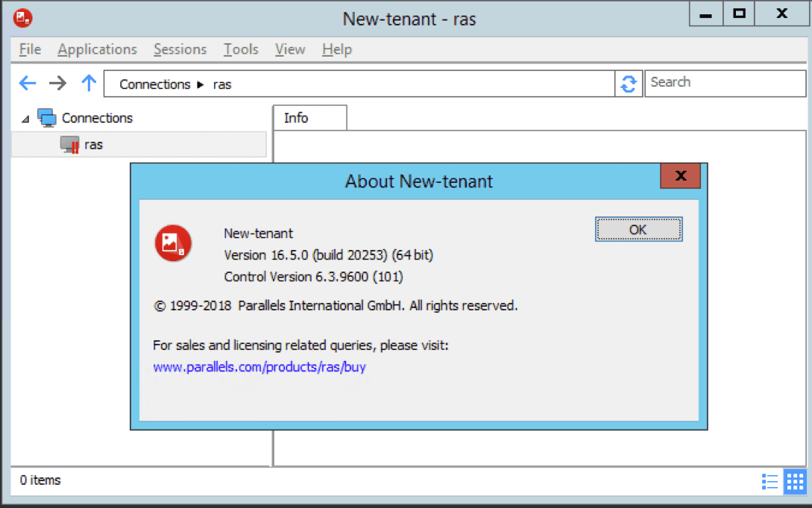Click the copyright Parallels International GmbH line
The width and height of the screenshot is (812, 508).
[336, 306]
